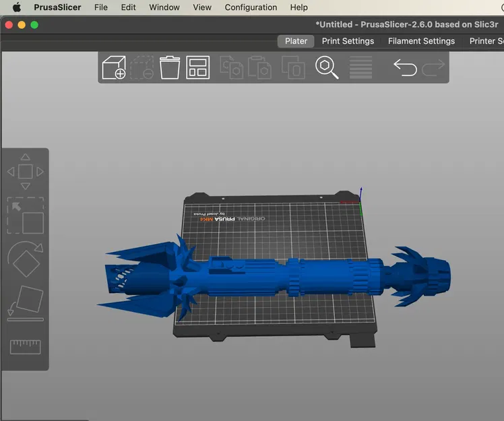
Task: Click the yellow minimize window button
Action: 22,25
